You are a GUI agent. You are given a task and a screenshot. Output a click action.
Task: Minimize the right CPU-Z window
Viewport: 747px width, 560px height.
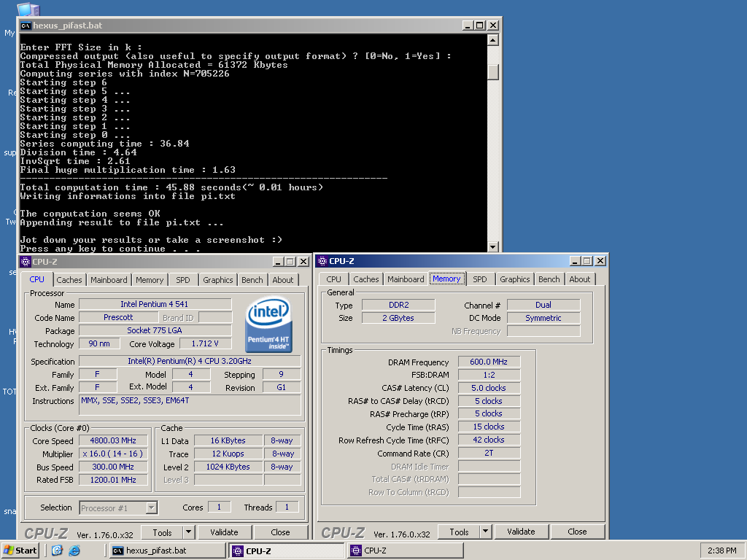click(x=575, y=261)
